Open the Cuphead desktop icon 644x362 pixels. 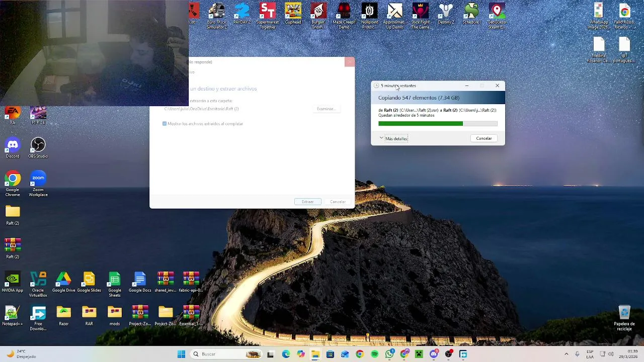[293, 14]
